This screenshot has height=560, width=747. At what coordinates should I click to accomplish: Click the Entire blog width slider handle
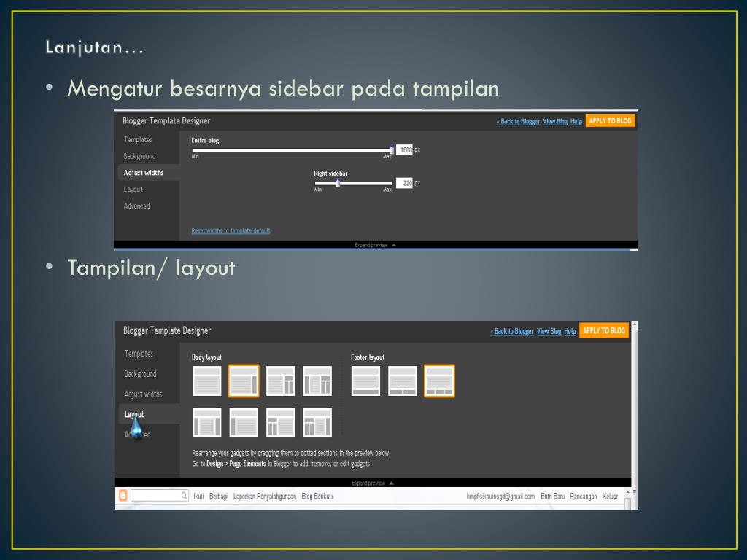[x=392, y=149]
